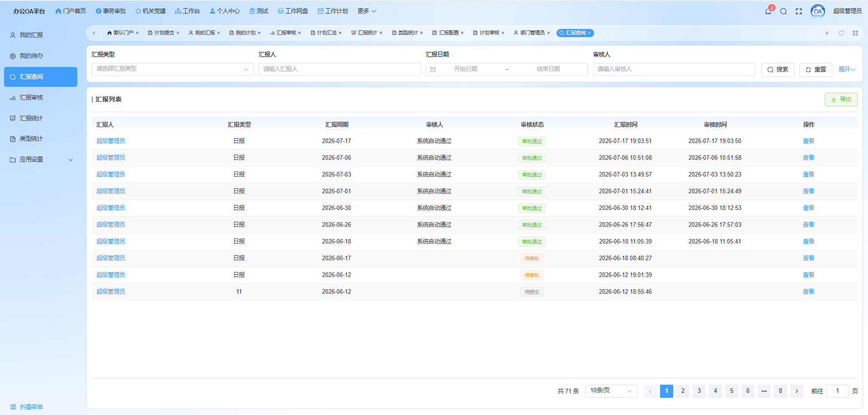Collapse the sidebar via 折叠菜单

coord(27,407)
